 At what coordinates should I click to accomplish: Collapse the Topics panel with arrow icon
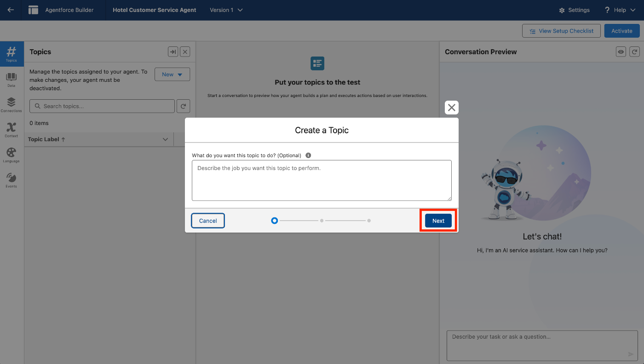pos(173,52)
